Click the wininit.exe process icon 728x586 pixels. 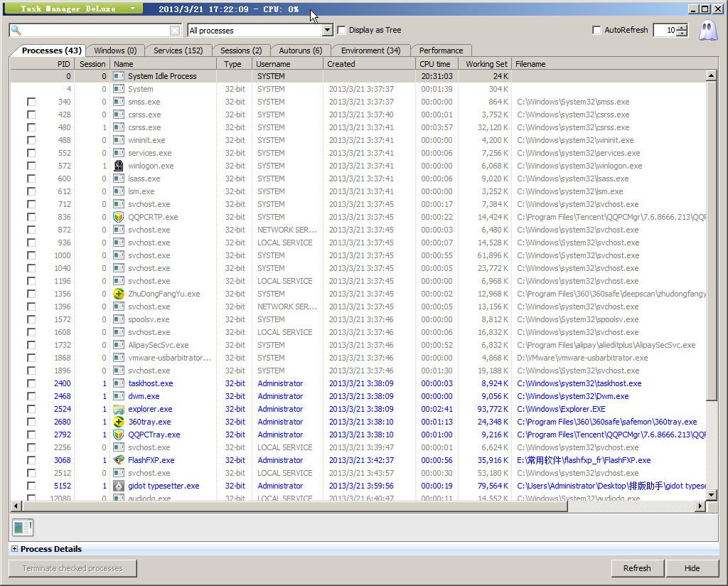click(119, 140)
